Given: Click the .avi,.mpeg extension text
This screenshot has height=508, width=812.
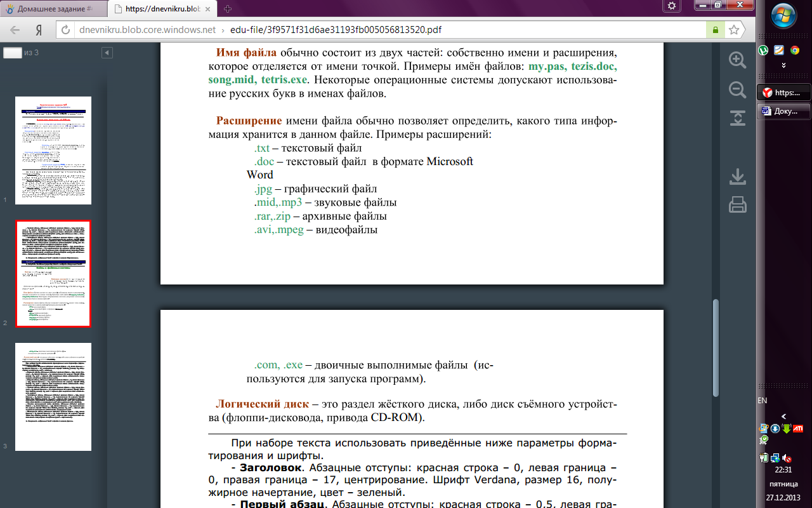Looking at the screenshot, I should tap(278, 231).
